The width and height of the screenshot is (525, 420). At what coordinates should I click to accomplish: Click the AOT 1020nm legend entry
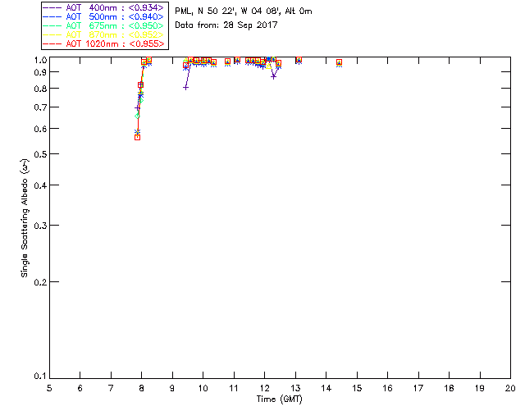[x=103, y=43]
